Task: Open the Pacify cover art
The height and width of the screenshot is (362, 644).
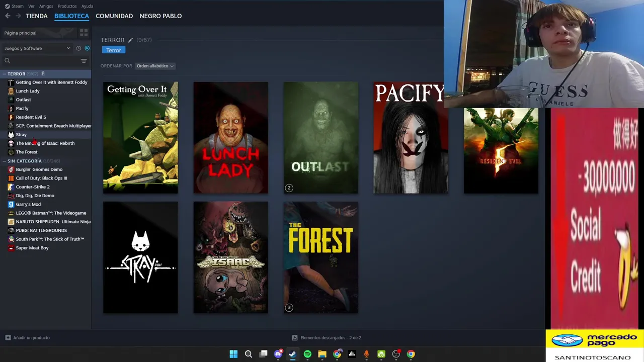Action: click(411, 137)
